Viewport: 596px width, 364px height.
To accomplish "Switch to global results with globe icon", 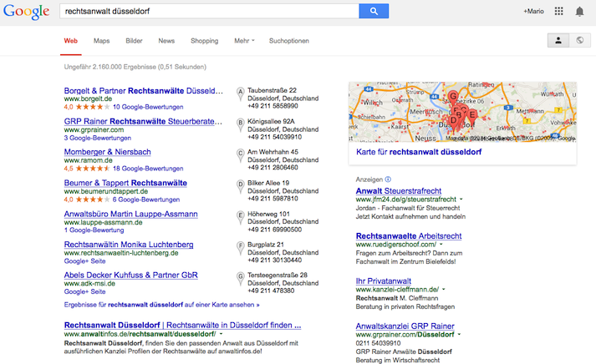I will [x=579, y=40].
